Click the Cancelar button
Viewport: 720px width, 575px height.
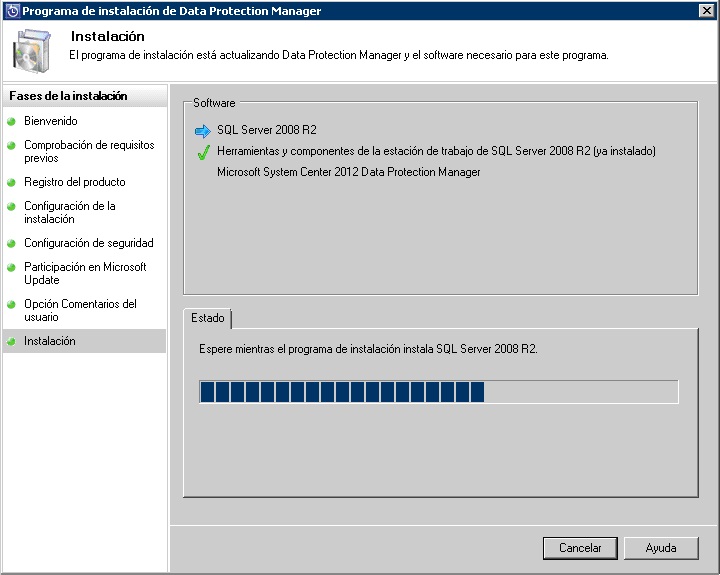coord(580,548)
